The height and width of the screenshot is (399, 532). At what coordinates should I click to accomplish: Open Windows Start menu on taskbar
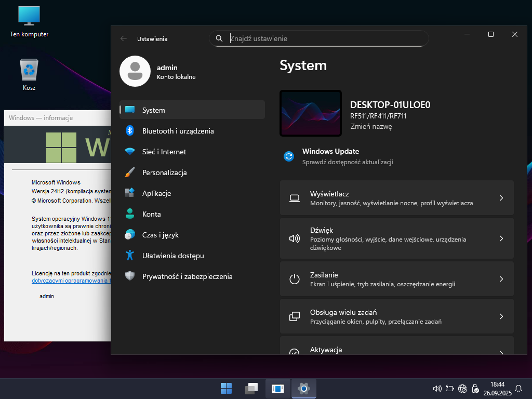(227, 388)
